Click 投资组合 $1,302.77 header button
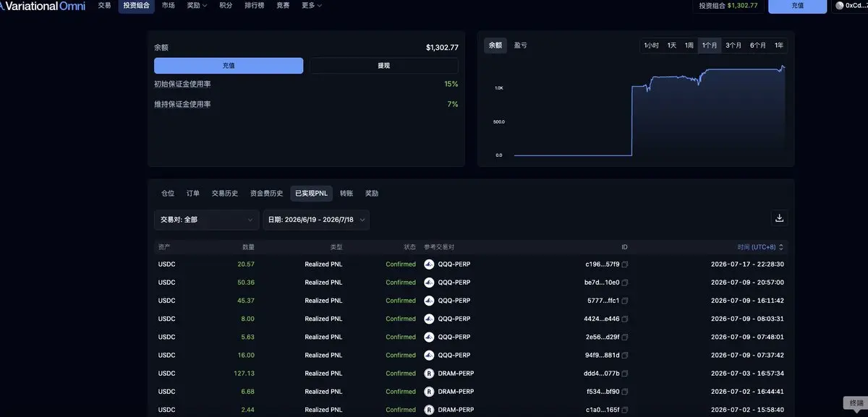 click(728, 6)
